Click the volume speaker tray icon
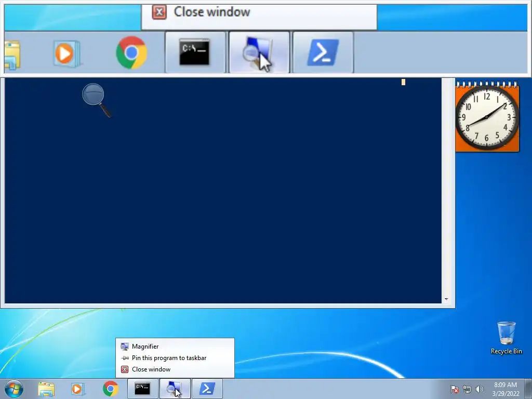Image resolution: width=532 pixels, height=399 pixels. pyautogui.click(x=479, y=389)
